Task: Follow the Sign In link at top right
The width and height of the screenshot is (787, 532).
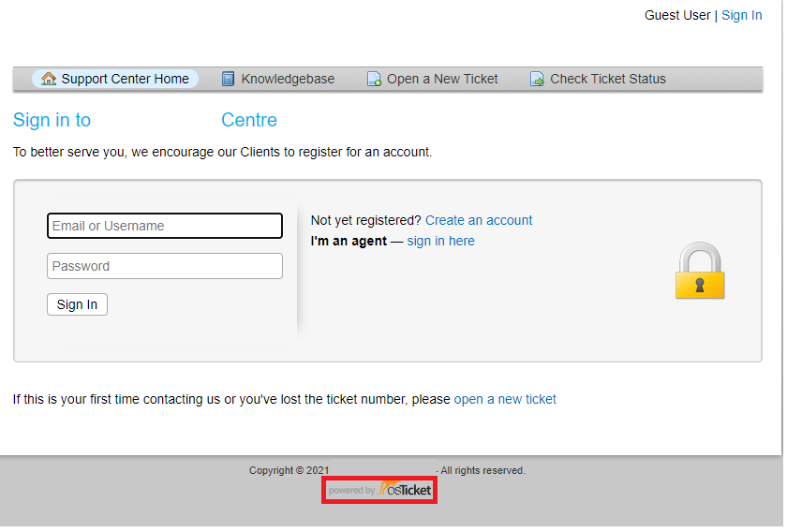Action: [x=741, y=15]
